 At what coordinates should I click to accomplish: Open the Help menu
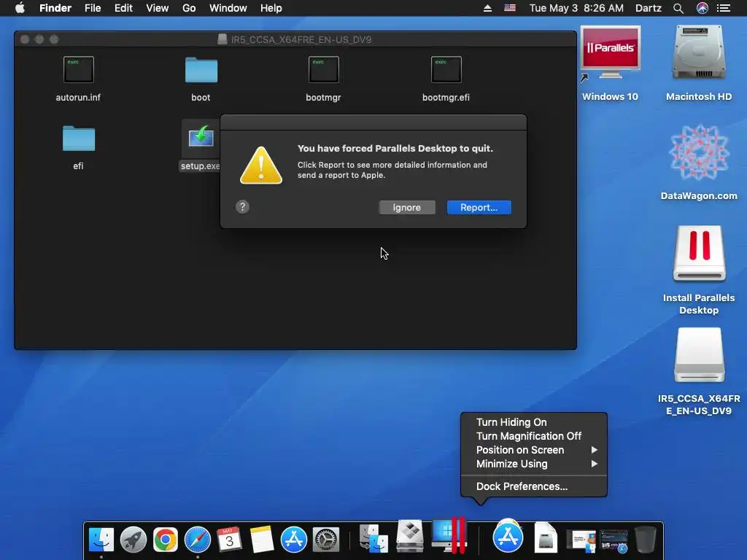271,8
